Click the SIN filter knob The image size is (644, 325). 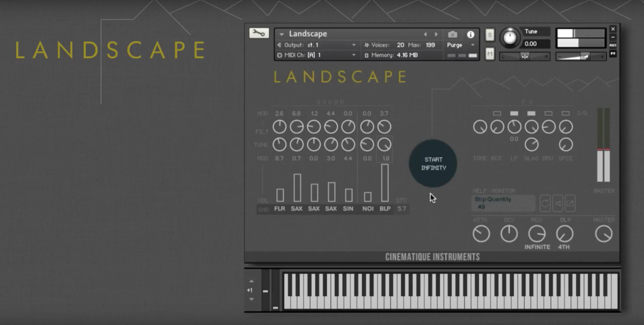point(348,127)
